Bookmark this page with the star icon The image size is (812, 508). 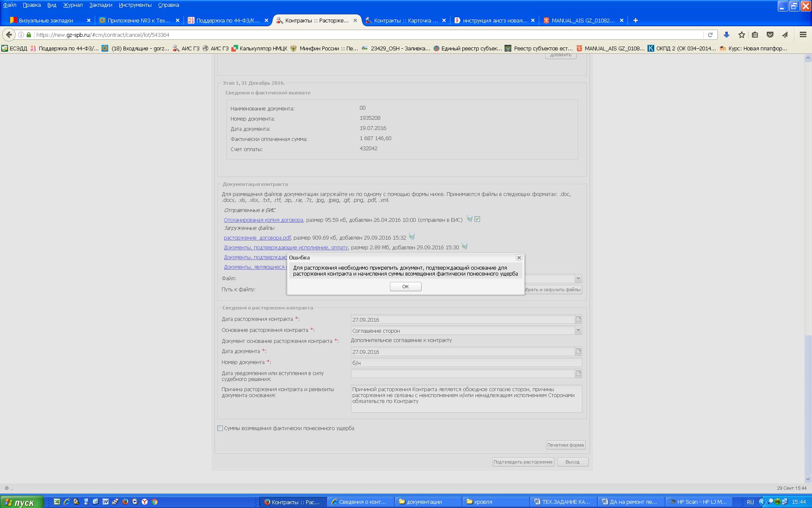click(741, 35)
